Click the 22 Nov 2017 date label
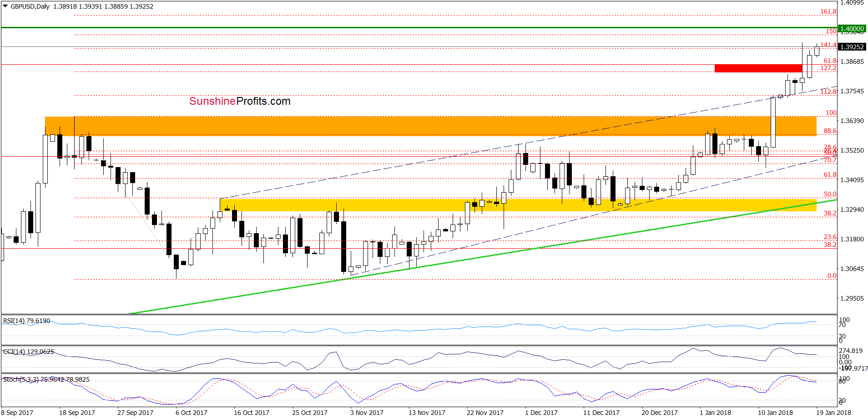The image size is (868, 419). point(485,413)
